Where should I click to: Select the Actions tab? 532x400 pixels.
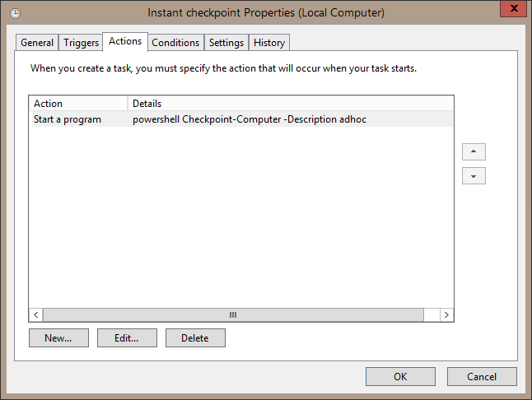(125, 41)
